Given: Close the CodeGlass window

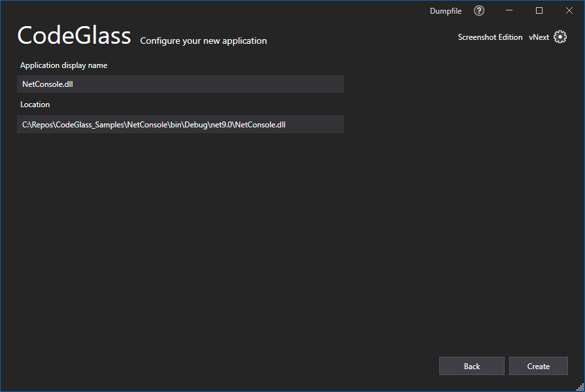Looking at the screenshot, I should pos(569,10).
